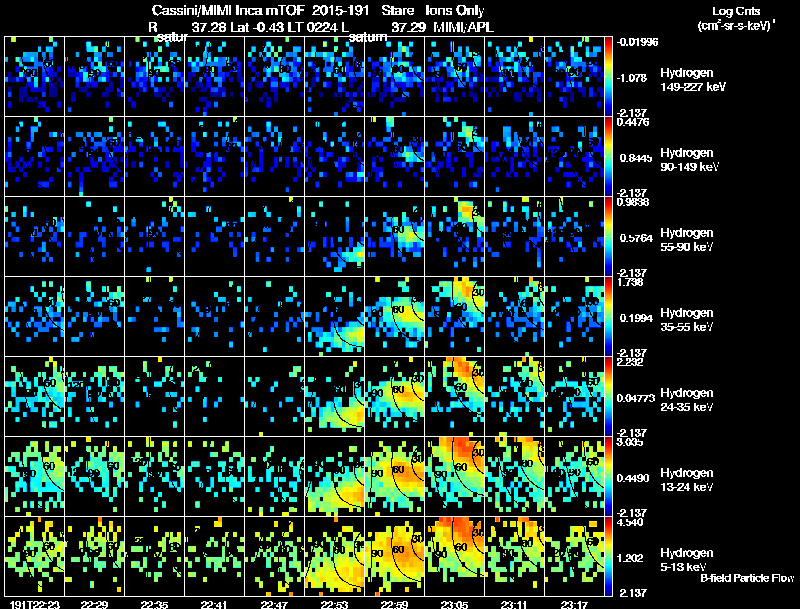This screenshot has width=800, height=609.
Task: Click the "4.540" colorbar maximum value
Action: point(630,522)
